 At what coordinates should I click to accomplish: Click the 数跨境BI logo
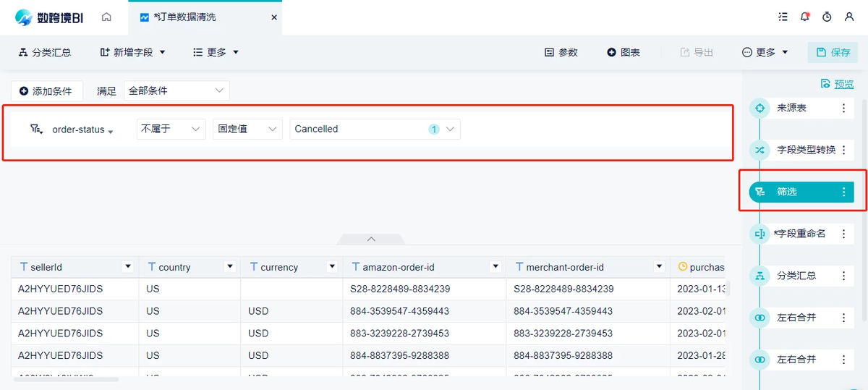pyautogui.click(x=49, y=17)
